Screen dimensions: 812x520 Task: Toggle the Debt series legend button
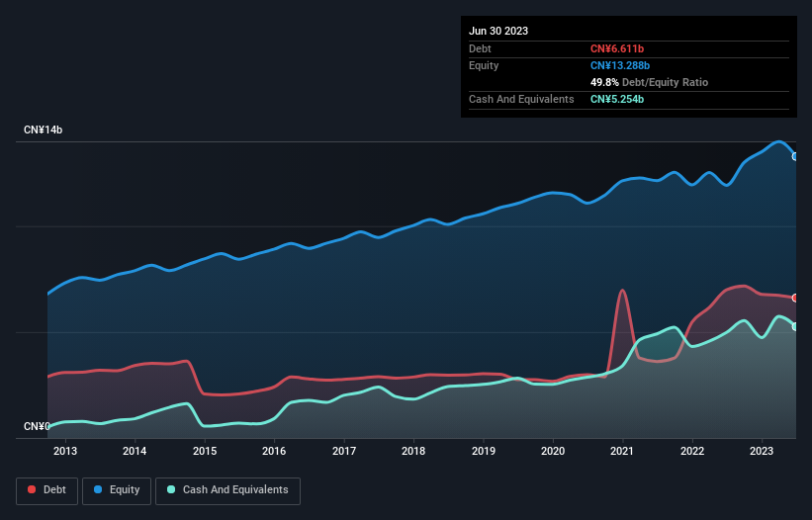tap(47, 490)
